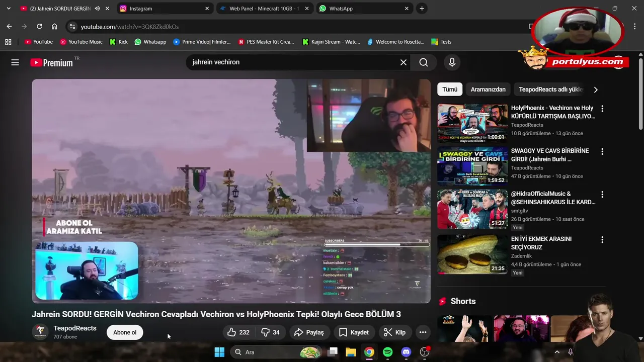Screen dimensions: 644x362
Task: Open Whatsapp bookmark
Action: point(150,42)
